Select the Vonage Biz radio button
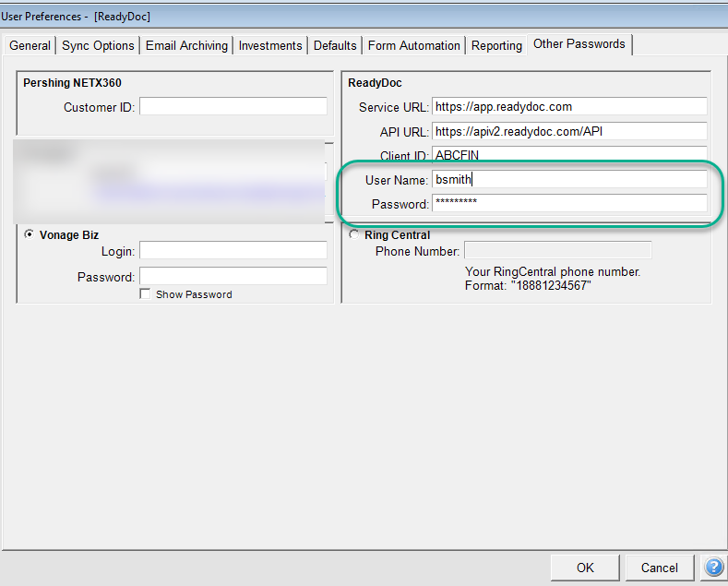The image size is (728, 586). (x=30, y=234)
